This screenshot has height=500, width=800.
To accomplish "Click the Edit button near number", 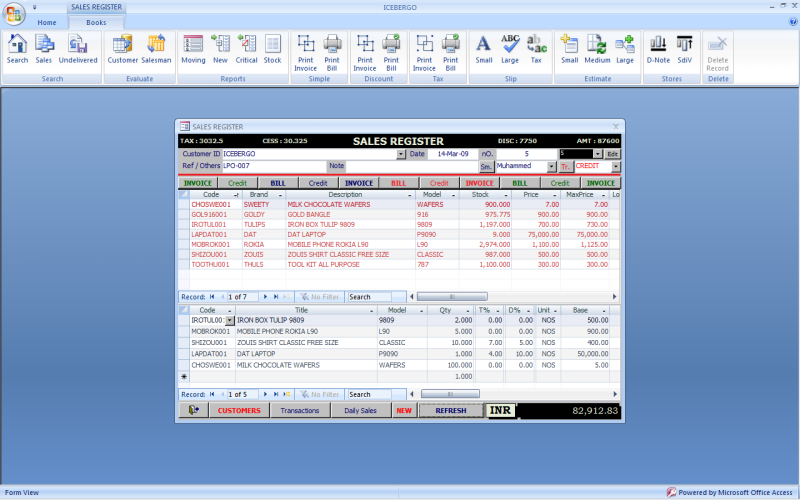I will 612,154.
